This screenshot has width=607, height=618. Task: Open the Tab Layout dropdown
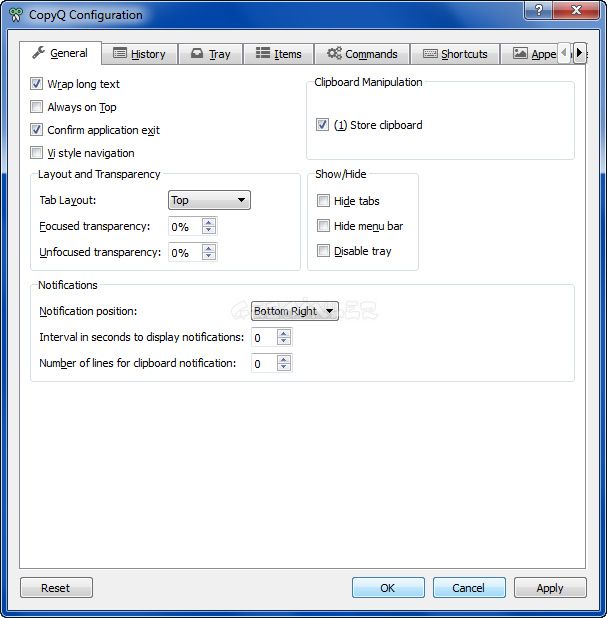[209, 200]
